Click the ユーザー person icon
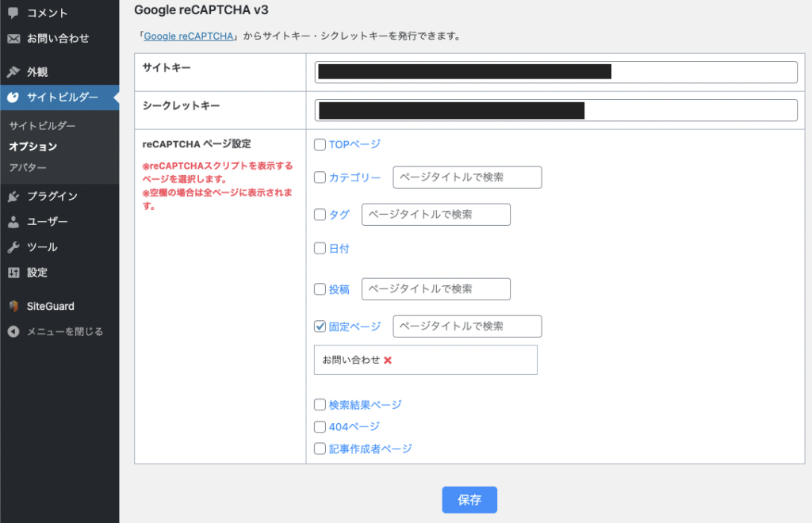Image resolution: width=812 pixels, height=523 pixels. pyautogui.click(x=13, y=222)
